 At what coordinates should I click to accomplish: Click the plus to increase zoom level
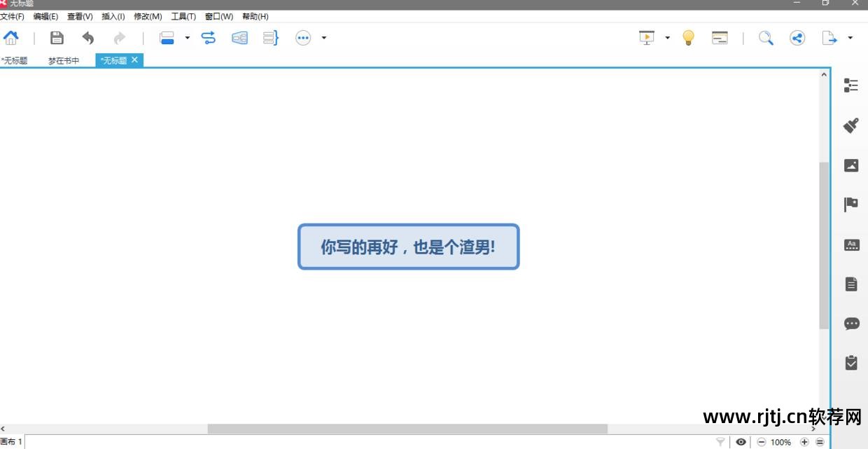pos(804,442)
